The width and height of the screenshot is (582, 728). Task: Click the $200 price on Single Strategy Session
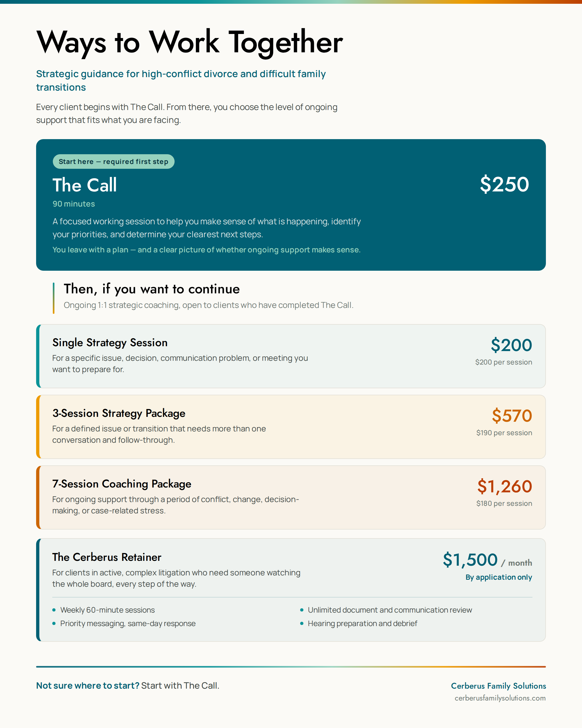(511, 345)
